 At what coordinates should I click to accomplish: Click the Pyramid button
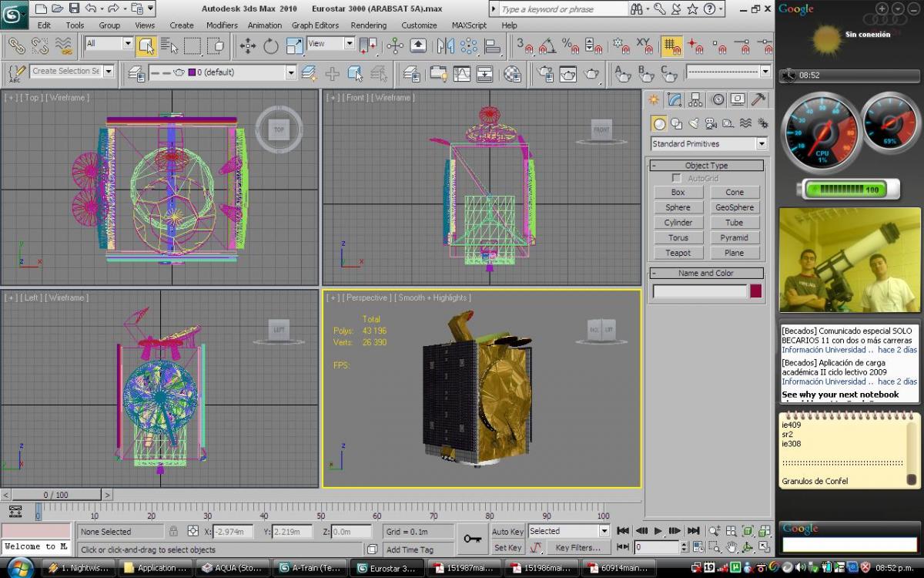click(735, 237)
